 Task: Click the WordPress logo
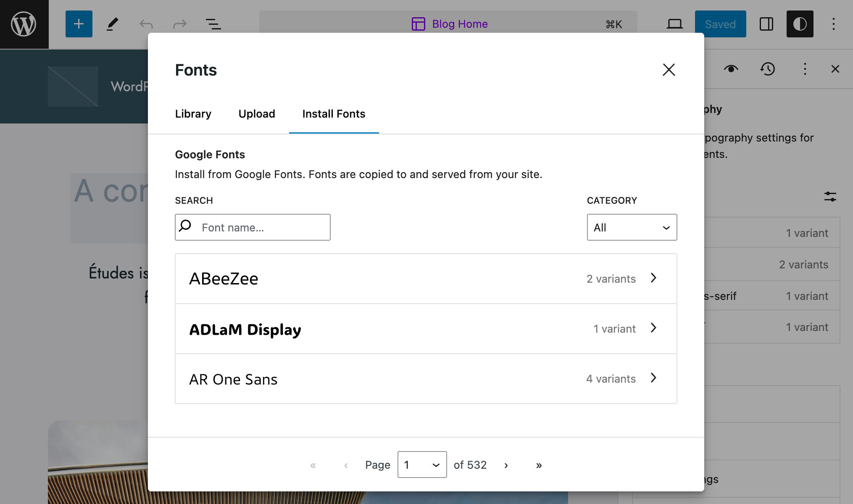(24, 24)
